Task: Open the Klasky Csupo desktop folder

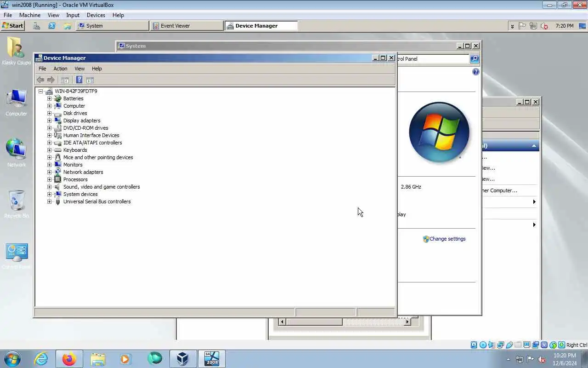Action: pyautogui.click(x=17, y=51)
